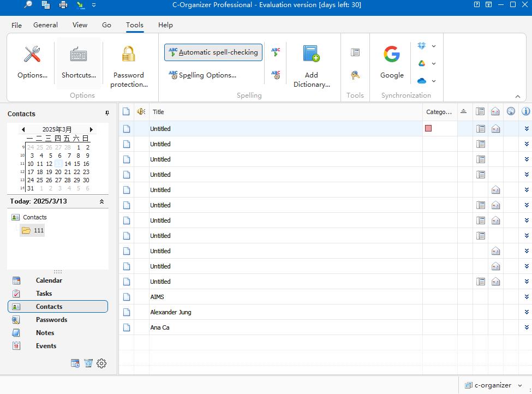Viewport: 532px width, 394px height.
Task: Toggle the pin on the Contacts panel
Action: [107, 113]
